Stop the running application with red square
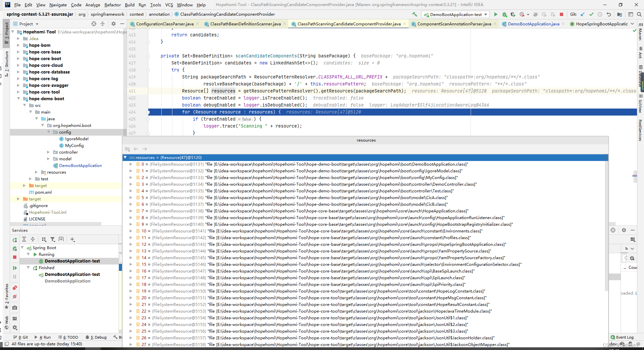644x350 pixels. (561, 14)
